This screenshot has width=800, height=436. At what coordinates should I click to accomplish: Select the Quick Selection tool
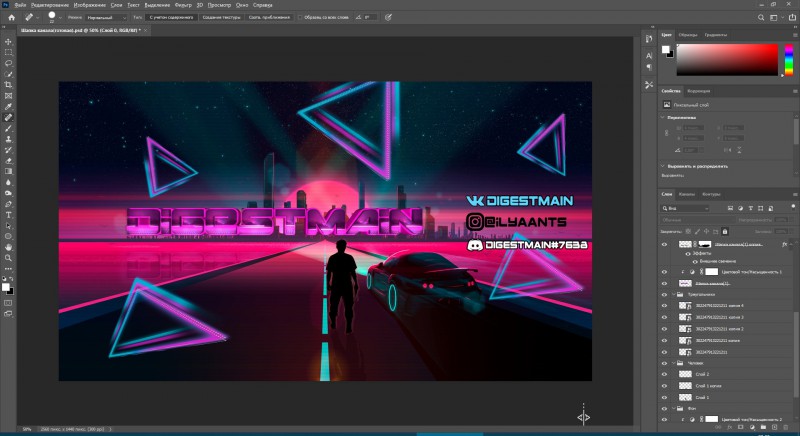point(8,74)
